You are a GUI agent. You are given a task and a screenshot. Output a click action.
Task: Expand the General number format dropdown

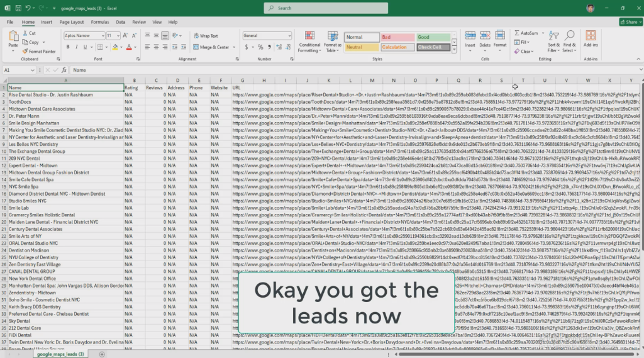[289, 36]
